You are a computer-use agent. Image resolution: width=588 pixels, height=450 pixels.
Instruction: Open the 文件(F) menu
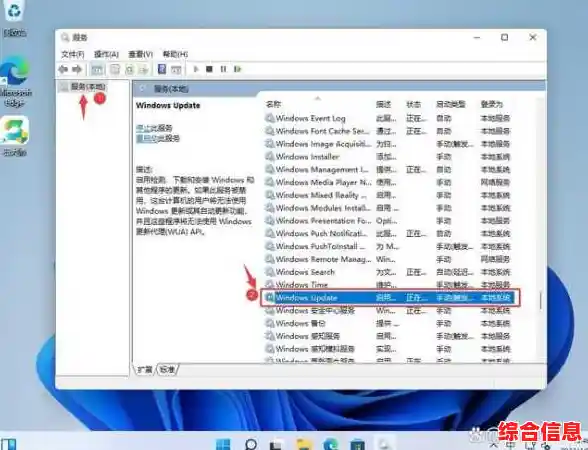click(72, 54)
